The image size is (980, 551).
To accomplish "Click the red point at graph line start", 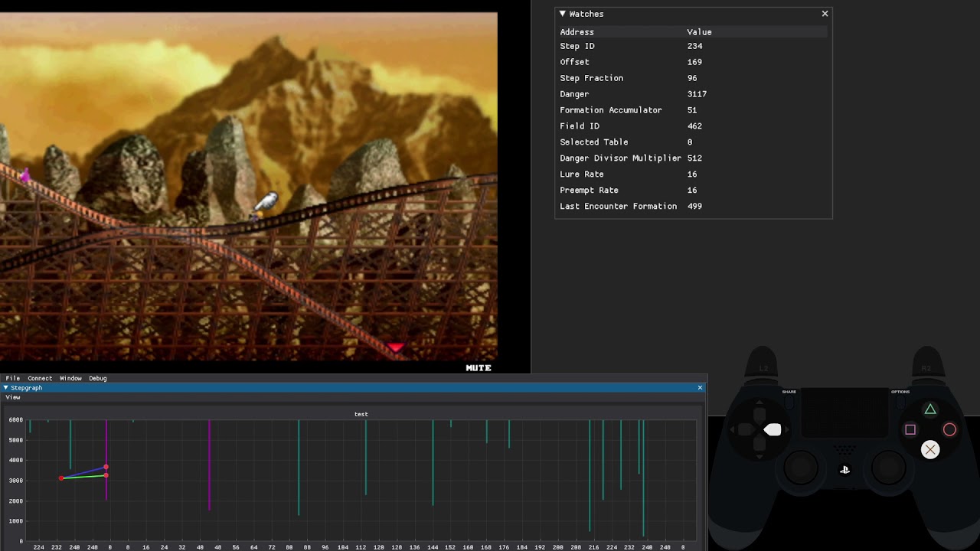I will (61, 478).
